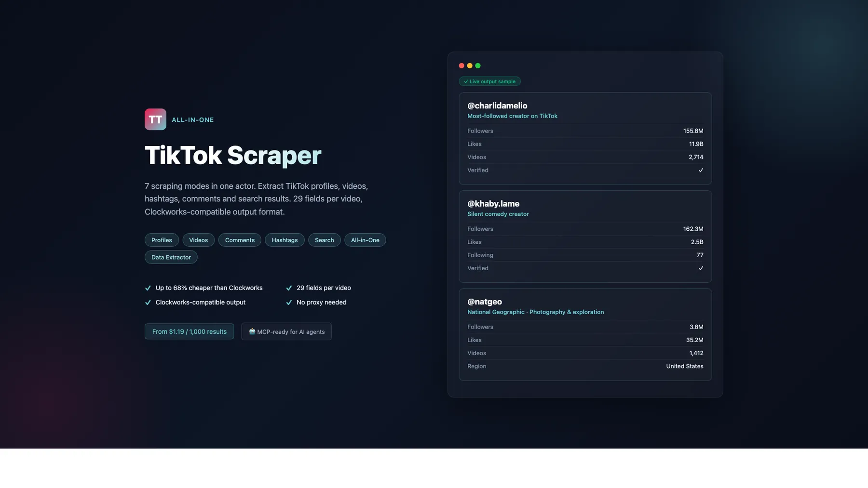Click No proxy needed text

321,303
